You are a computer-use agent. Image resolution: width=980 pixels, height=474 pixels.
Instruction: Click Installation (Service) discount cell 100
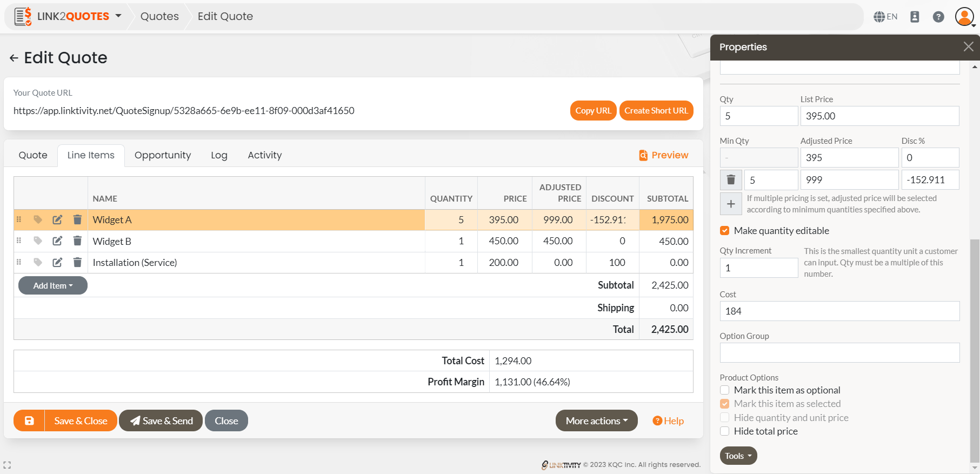point(613,262)
